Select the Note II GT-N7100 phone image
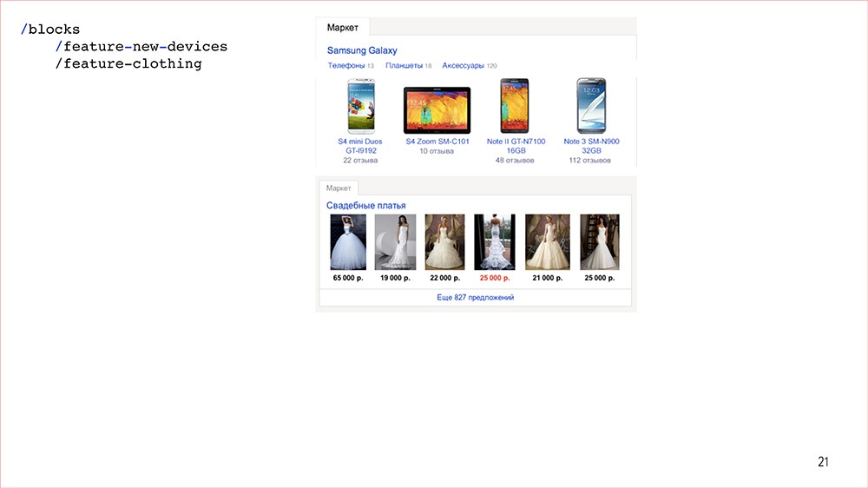868x488 pixels. click(514, 106)
